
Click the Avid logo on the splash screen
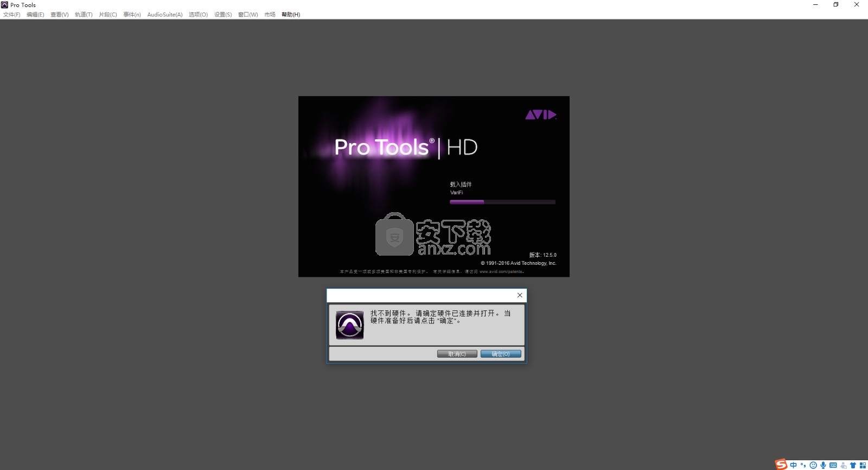click(541, 115)
